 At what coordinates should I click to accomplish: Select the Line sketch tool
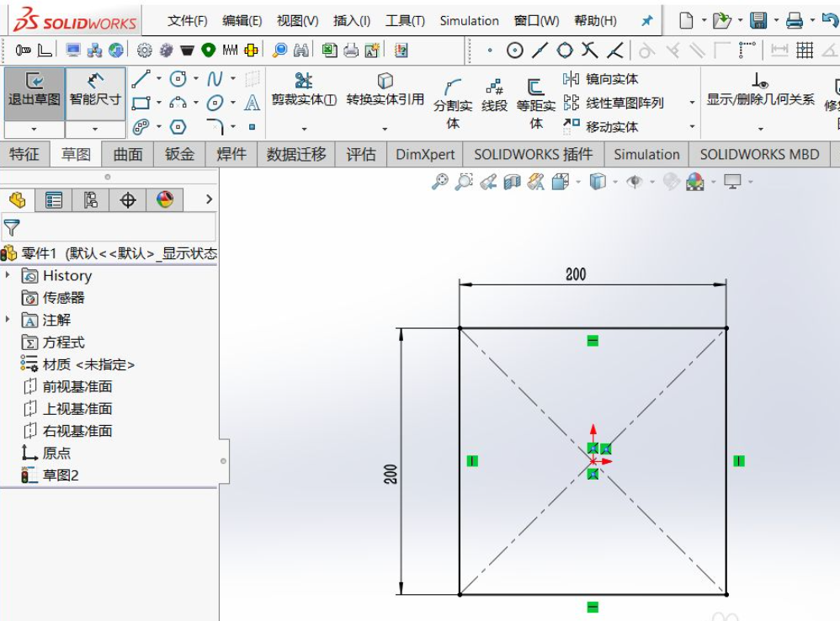pos(141,79)
